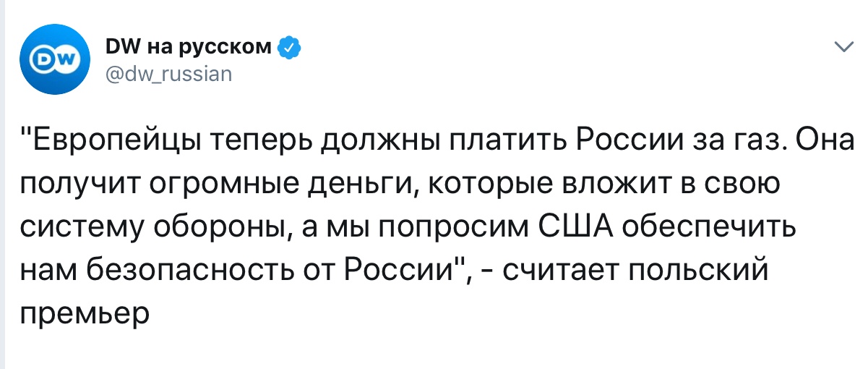The width and height of the screenshot is (868, 369).
Task: Open the "DW на русском" profile name
Action: tap(188, 48)
